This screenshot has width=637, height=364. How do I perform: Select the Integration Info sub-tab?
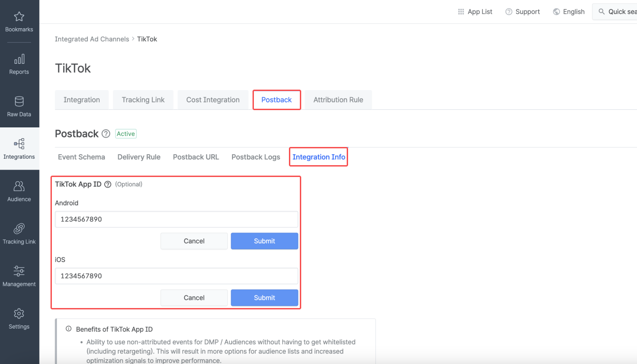click(319, 157)
